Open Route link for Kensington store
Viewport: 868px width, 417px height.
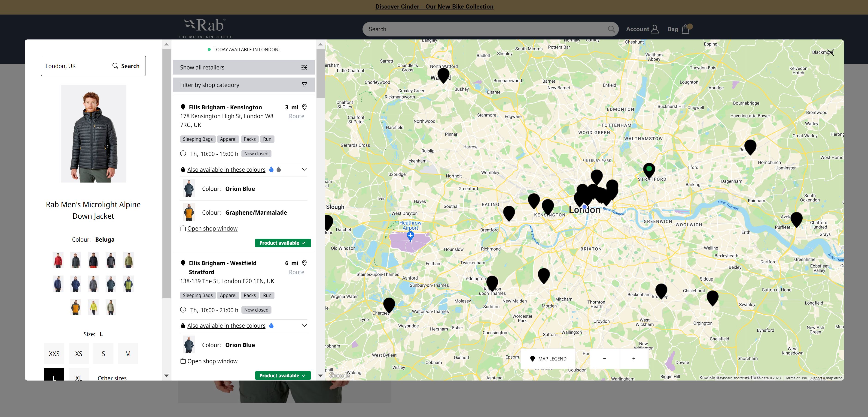click(x=296, y=116)
